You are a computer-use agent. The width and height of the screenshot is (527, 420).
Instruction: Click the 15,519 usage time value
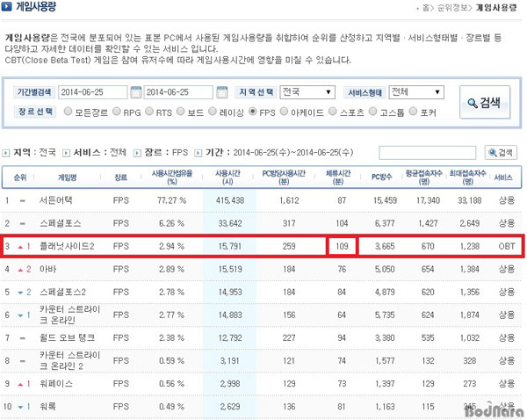[x=230, y=269]
